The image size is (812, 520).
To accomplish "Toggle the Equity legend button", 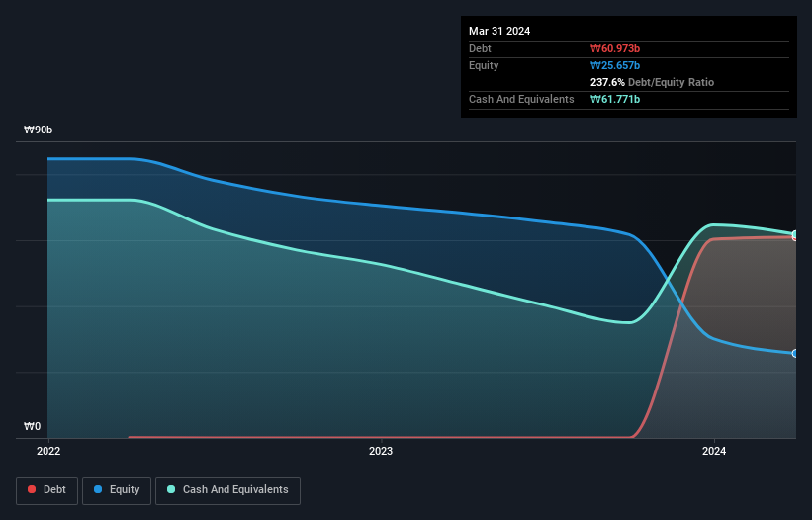I will tap(117, 490).
